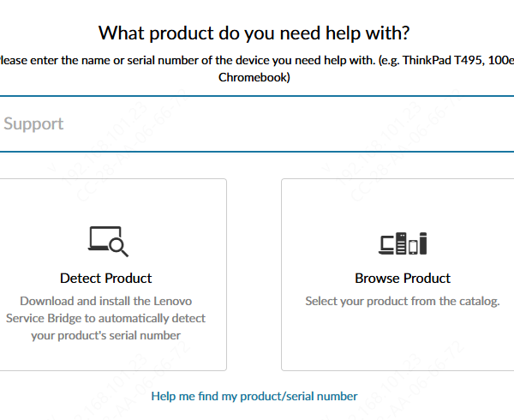Click the Browse Product devices icon
The image size is (514, 420).
pyautogui.click(x=403, y=243)
